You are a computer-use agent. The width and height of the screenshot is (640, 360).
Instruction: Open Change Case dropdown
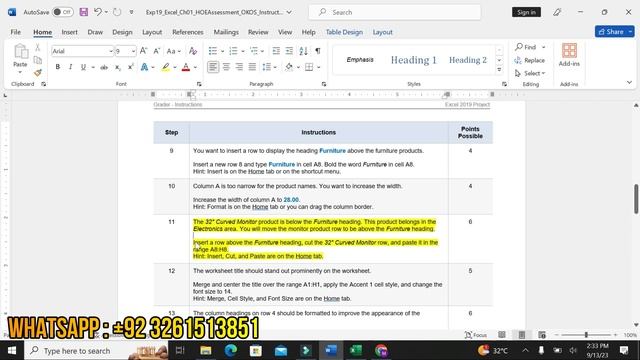pos(173,51)
